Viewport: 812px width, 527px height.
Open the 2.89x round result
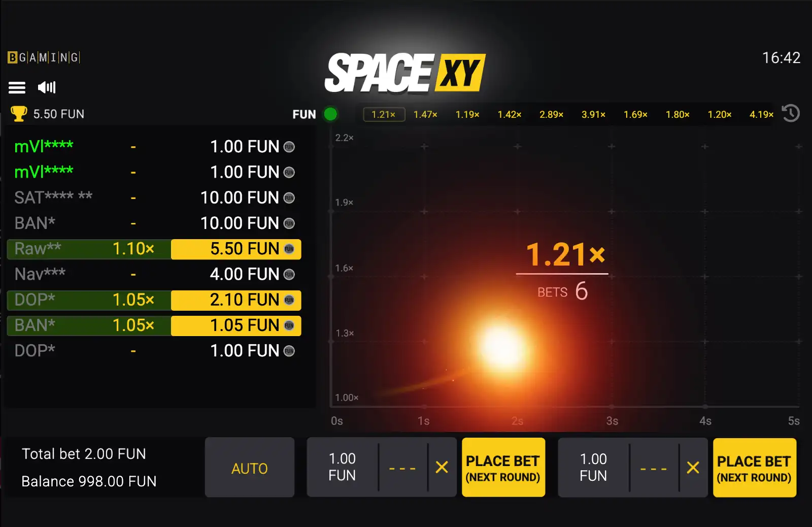tap(551, 115)
